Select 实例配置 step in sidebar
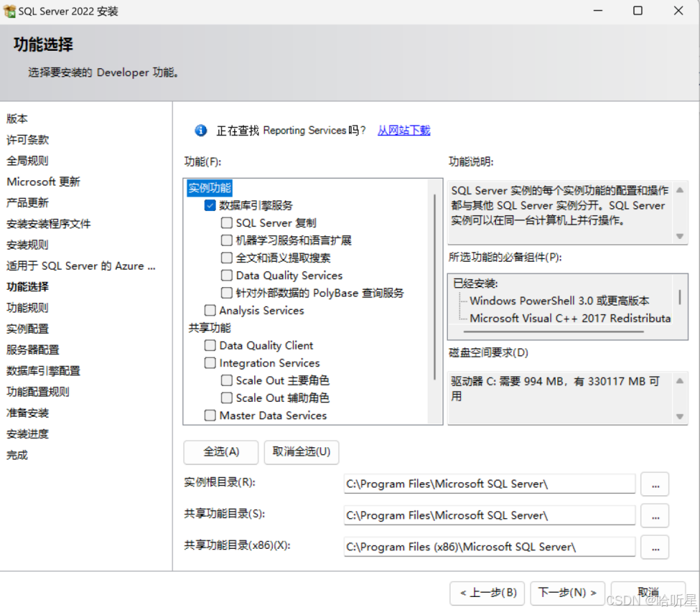This screenshot has width=700, height=613. coord(28,329)
